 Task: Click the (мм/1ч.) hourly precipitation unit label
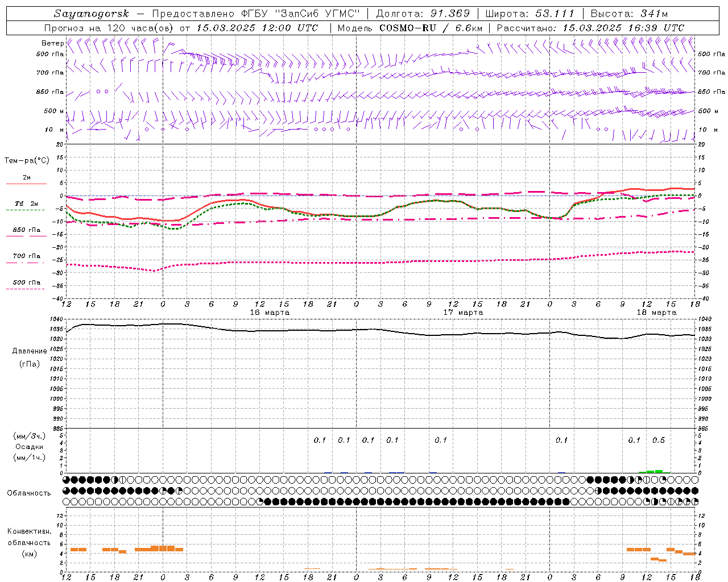tap(30, 458)
